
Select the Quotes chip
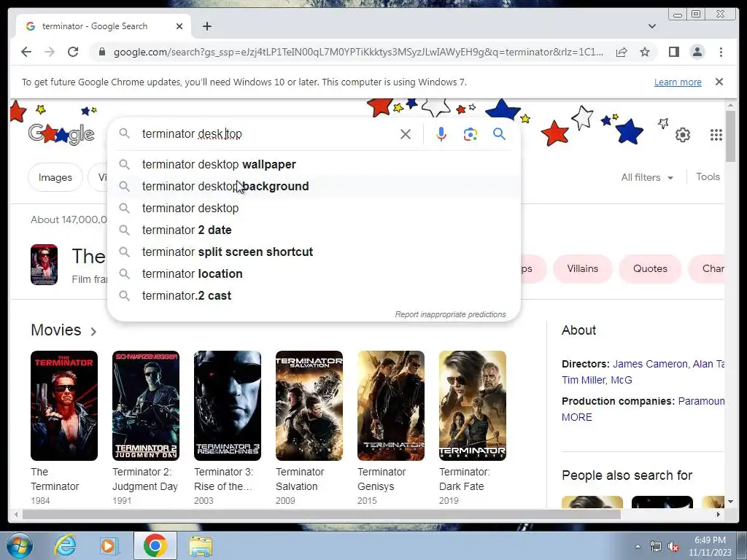650,268
